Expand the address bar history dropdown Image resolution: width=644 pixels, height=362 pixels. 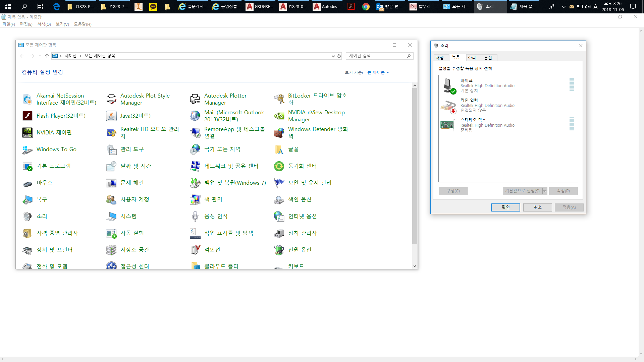333,56
